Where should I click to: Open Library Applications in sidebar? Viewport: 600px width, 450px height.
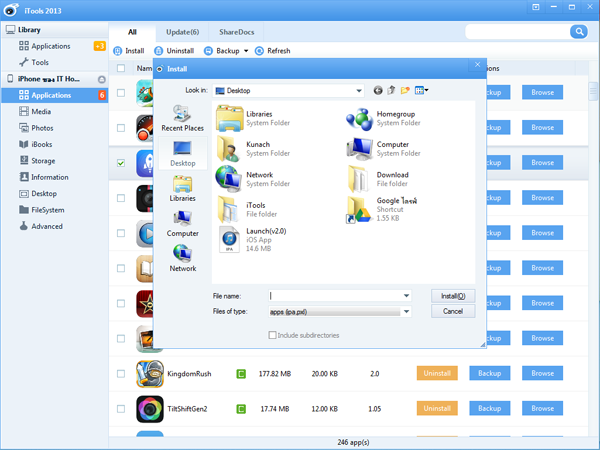pyautogui.click(x=54, y=46)
